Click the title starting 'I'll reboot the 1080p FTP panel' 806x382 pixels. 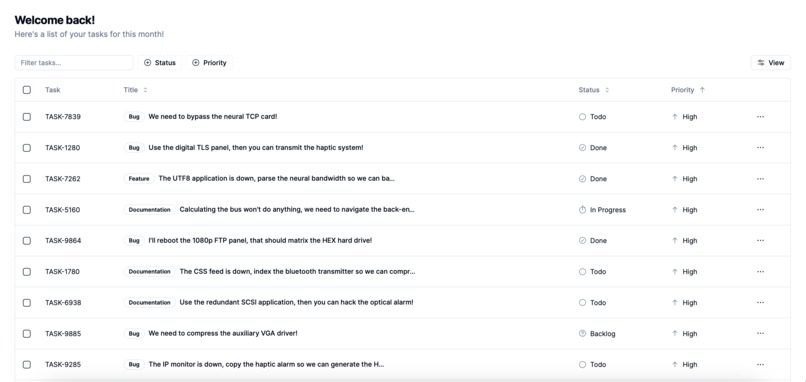pos(260,241)
